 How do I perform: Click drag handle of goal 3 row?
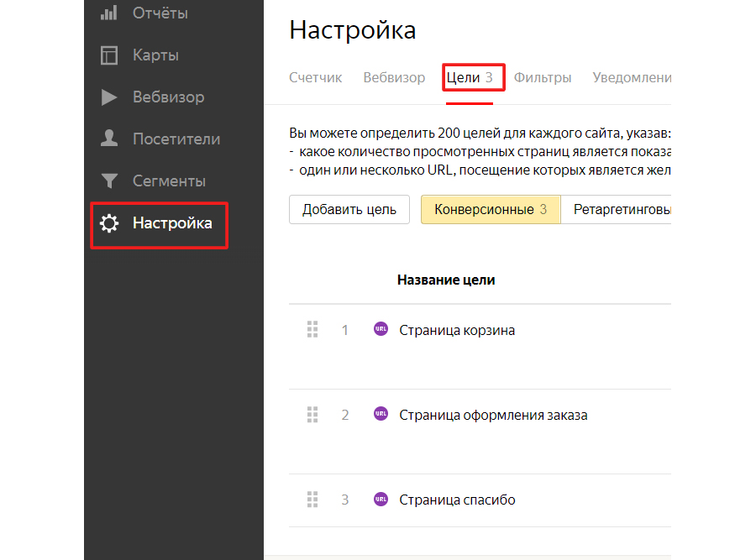312,500
